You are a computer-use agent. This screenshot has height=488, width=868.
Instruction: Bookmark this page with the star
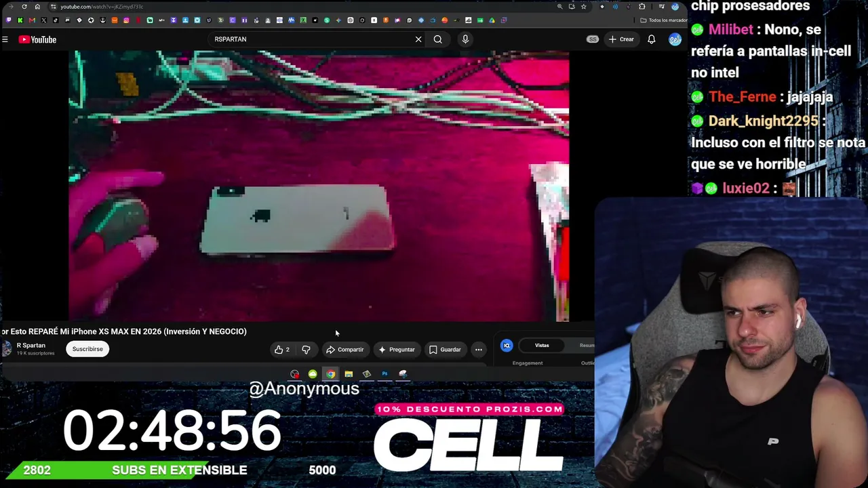tap(583, 7)
